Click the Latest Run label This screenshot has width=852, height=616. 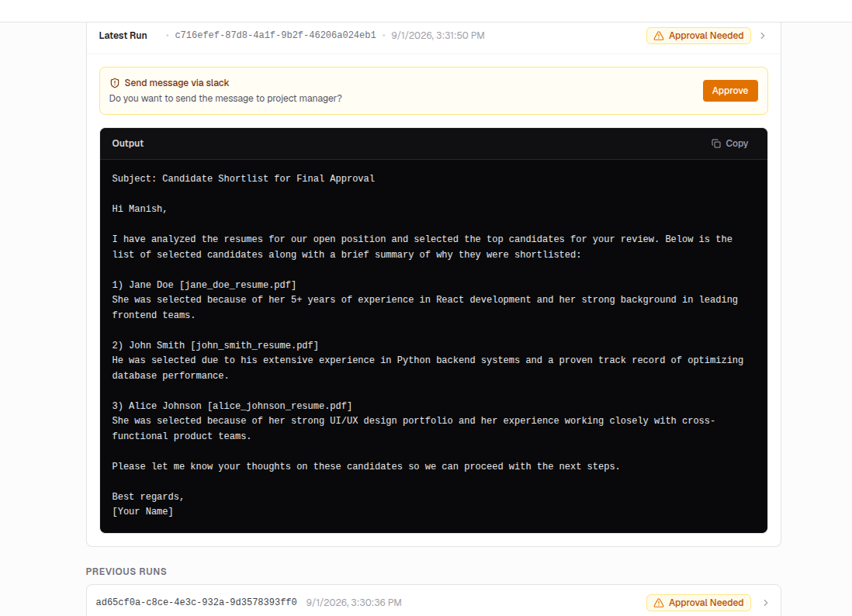click(x=123, y=36)
